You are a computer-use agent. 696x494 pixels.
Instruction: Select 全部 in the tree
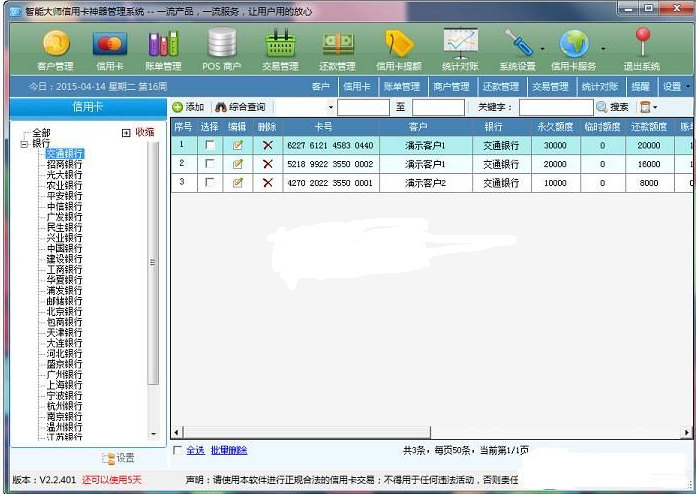(x=41, y=133)
